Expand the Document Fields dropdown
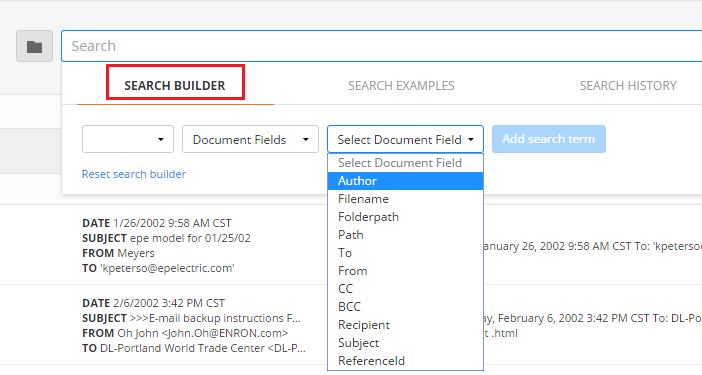Image resolution: width=702 pixels, height=375 pixels. (250, 139)
